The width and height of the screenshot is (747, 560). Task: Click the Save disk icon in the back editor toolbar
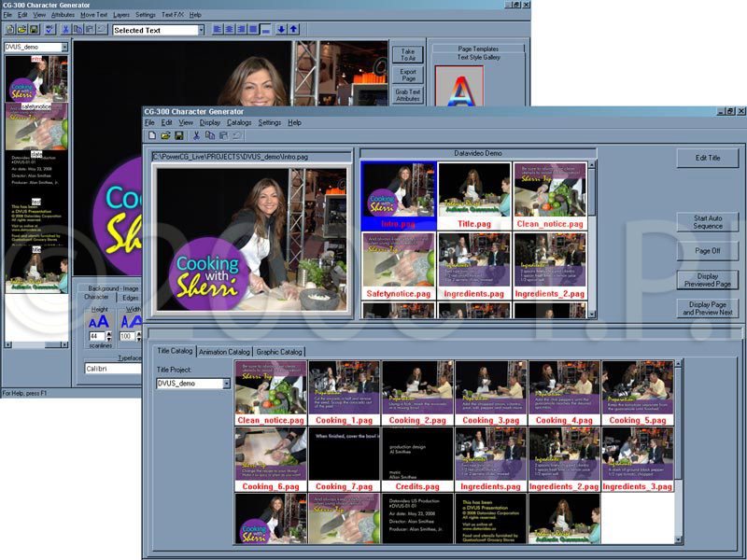(35, 30)
